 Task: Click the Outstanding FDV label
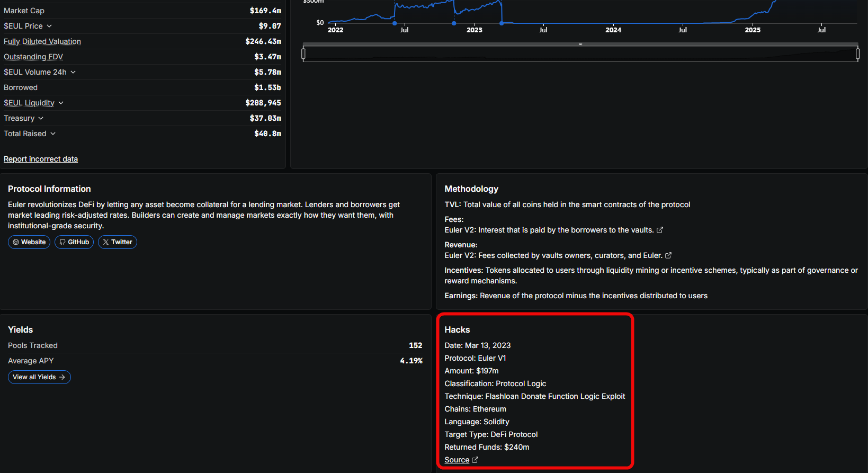33,57
